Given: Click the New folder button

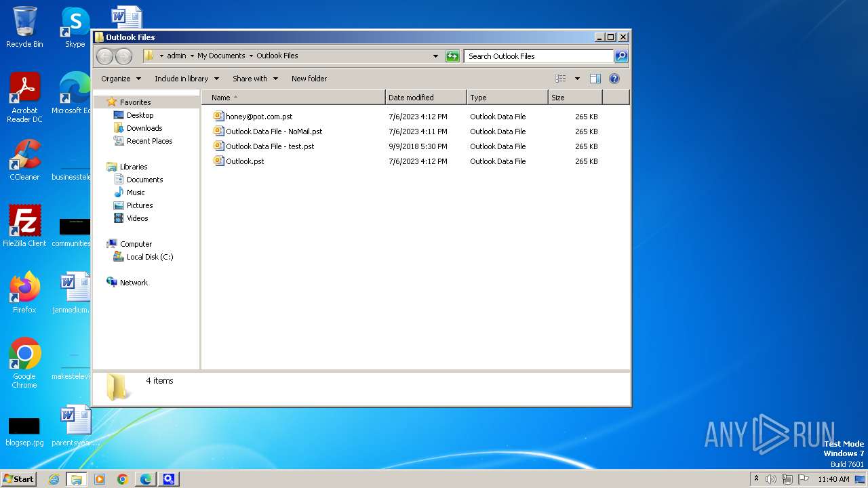Looking at the screenshot, I should [309, 79].
